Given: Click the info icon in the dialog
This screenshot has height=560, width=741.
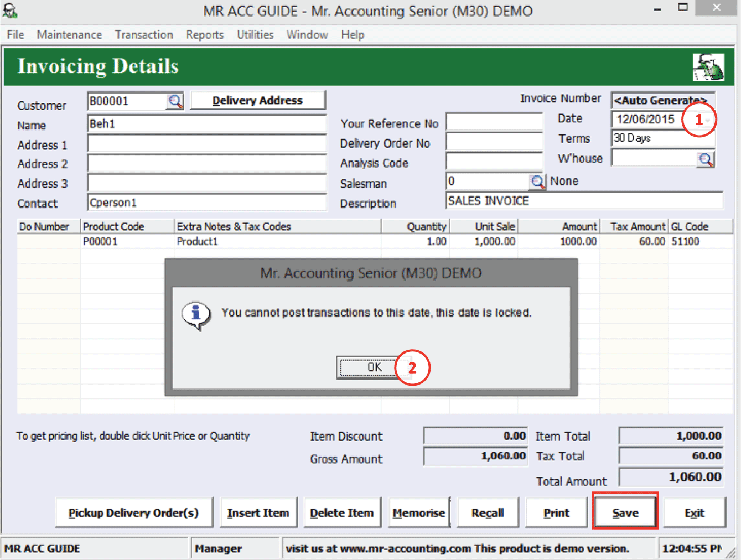Looking at the screenshot, I should click(x=196, y=315).
